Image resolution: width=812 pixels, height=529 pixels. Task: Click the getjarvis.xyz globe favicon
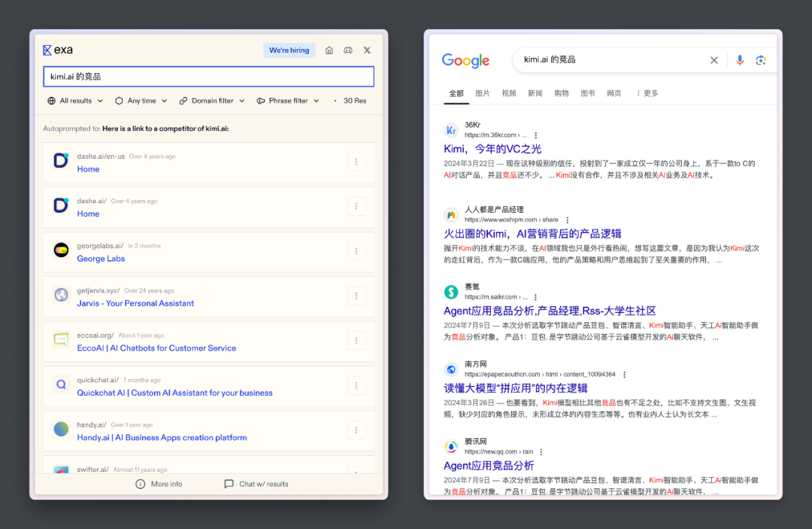point(61,295)
